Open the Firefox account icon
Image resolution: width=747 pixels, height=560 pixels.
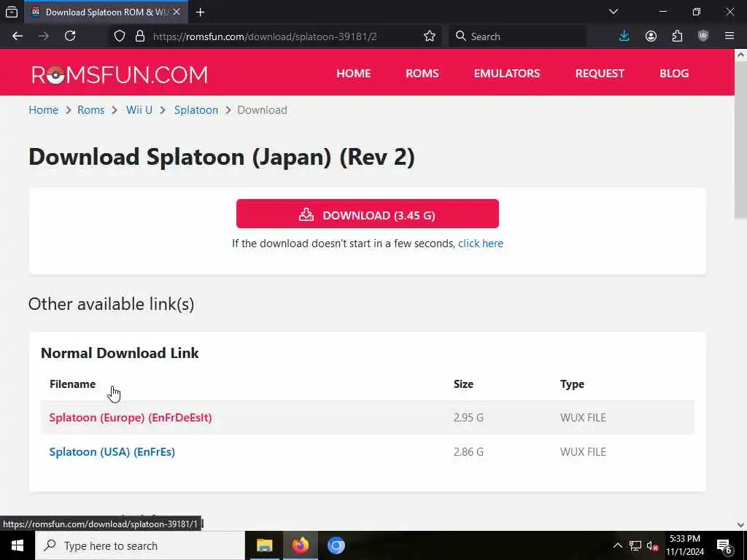[x=651, y=36]
